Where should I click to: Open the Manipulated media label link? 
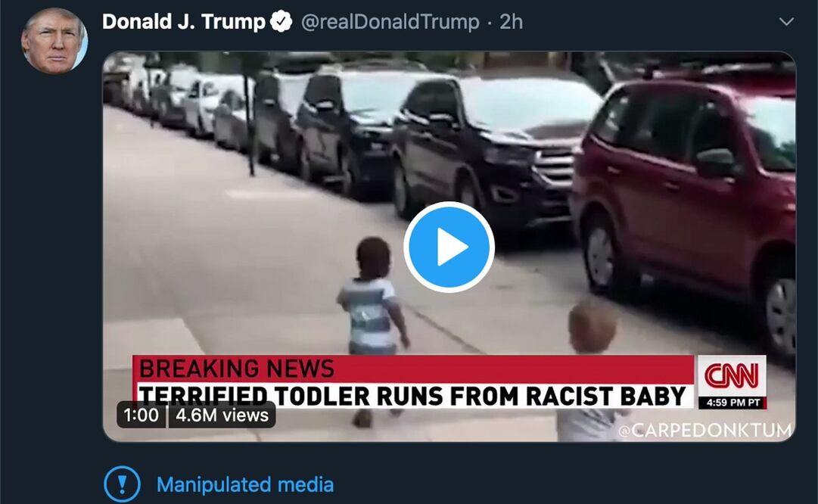pyautogui.click(x=244, y=484)
